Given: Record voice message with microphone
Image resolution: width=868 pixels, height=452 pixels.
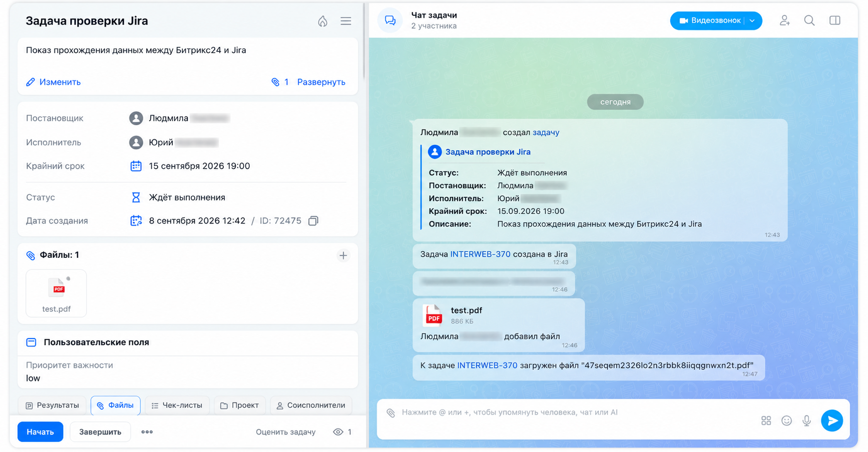Looking at the screenshot, I should click(x=807, y=421).
